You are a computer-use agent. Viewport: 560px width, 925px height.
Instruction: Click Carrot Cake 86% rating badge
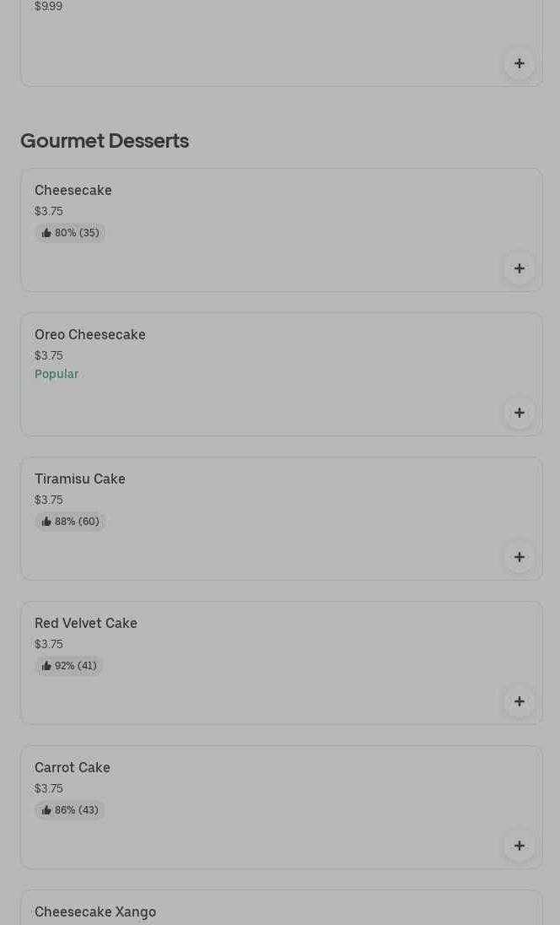point(70,810)
